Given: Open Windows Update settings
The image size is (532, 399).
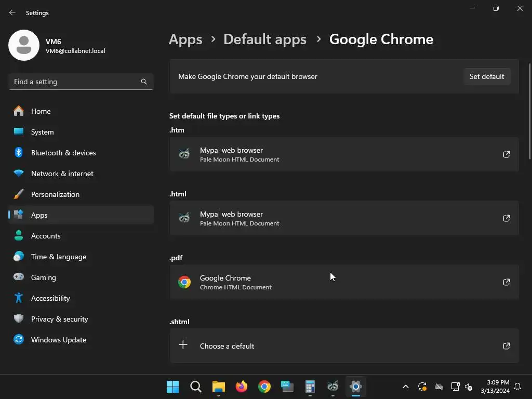Looking at the screenshot, I should tap(81, 340).
